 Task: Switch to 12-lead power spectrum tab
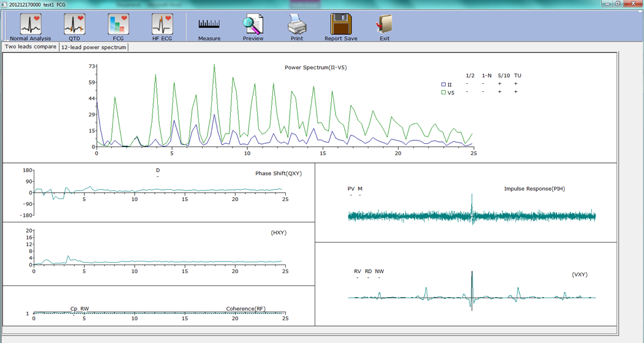[x=94, y=47]
